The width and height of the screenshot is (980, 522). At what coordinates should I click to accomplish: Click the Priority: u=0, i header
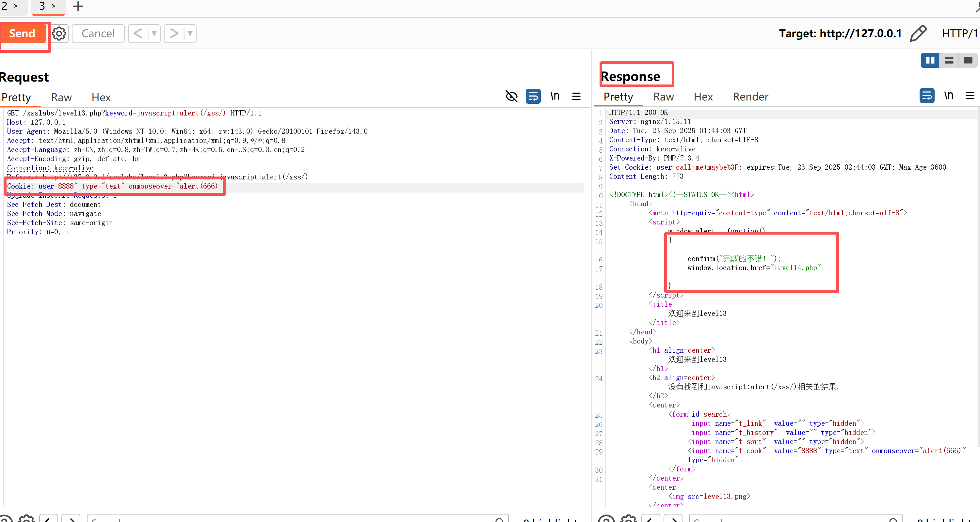pos(38,232)
